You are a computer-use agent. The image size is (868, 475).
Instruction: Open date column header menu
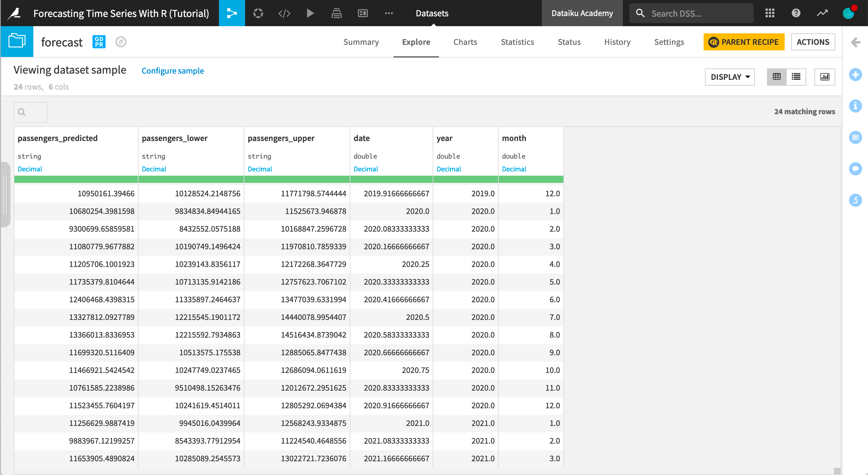[x=361, y=138]
